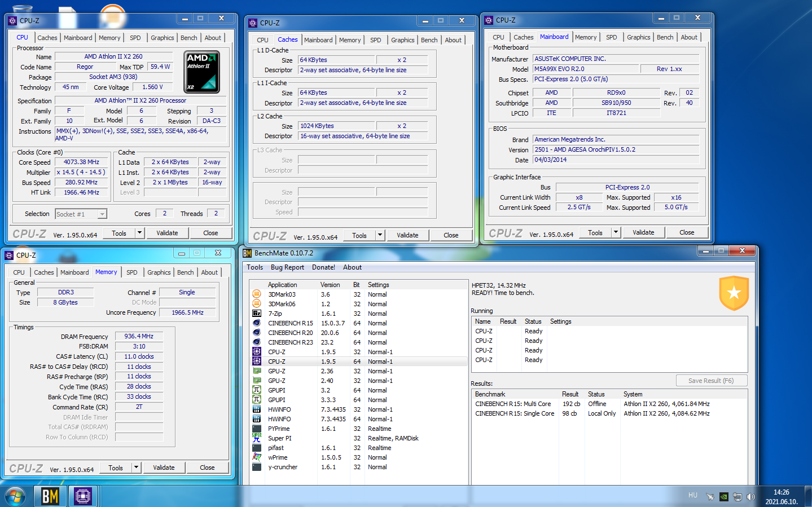
Task: Select the 7-Zip benchmark icon
Action: [257, 314]
